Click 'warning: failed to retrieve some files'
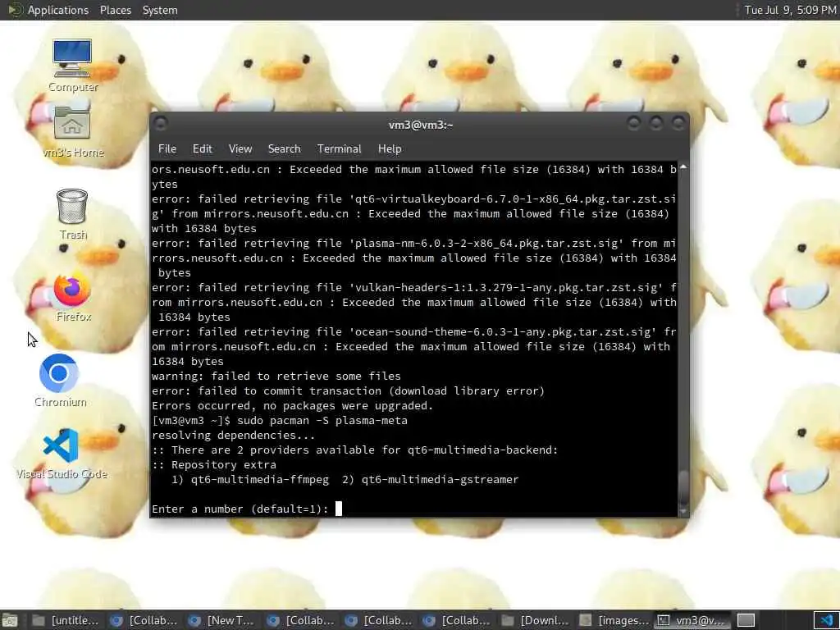Image resolution: width=840 pixels, height=630 pixels. click(276, 376)
